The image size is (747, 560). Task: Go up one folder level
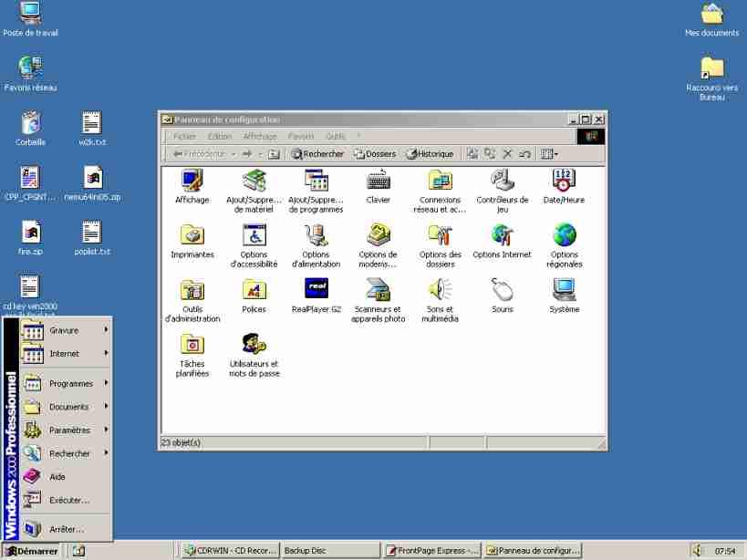point(274,154)
